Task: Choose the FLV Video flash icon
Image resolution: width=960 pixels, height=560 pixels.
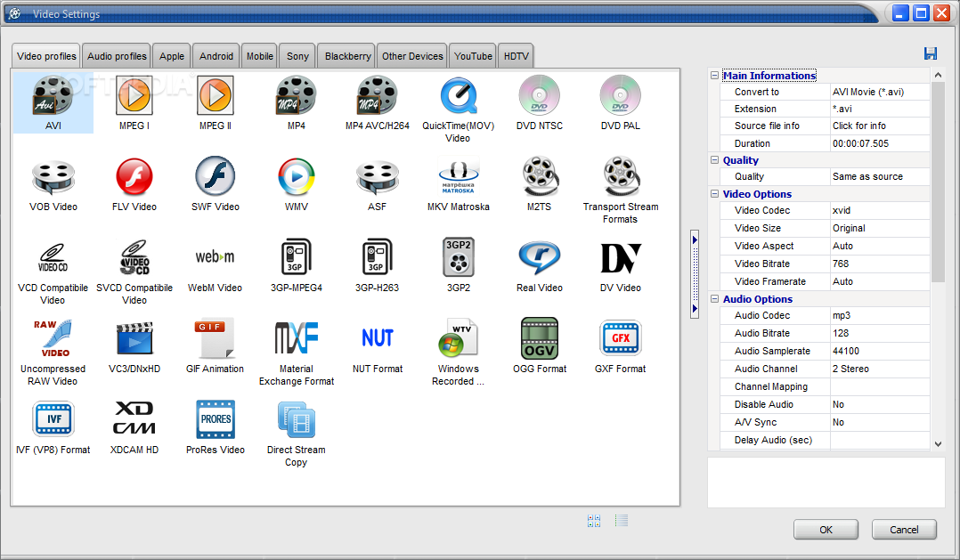Action: (134, 177)
